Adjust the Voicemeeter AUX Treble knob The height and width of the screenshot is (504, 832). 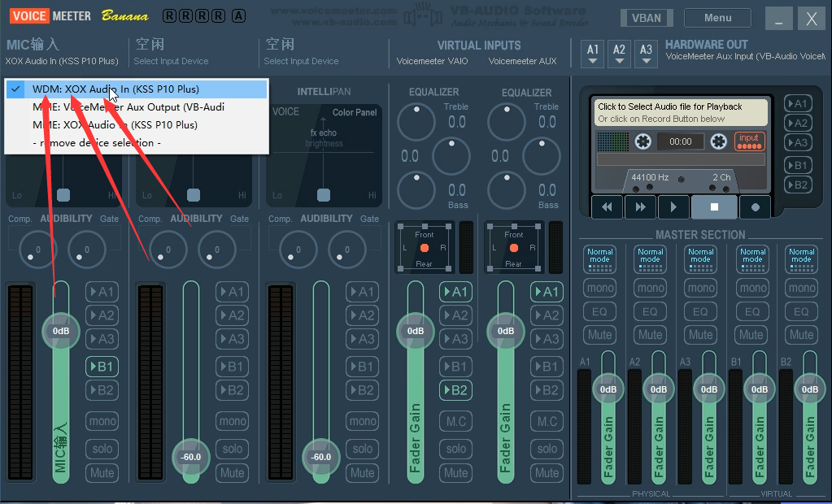tap(507, 122)
